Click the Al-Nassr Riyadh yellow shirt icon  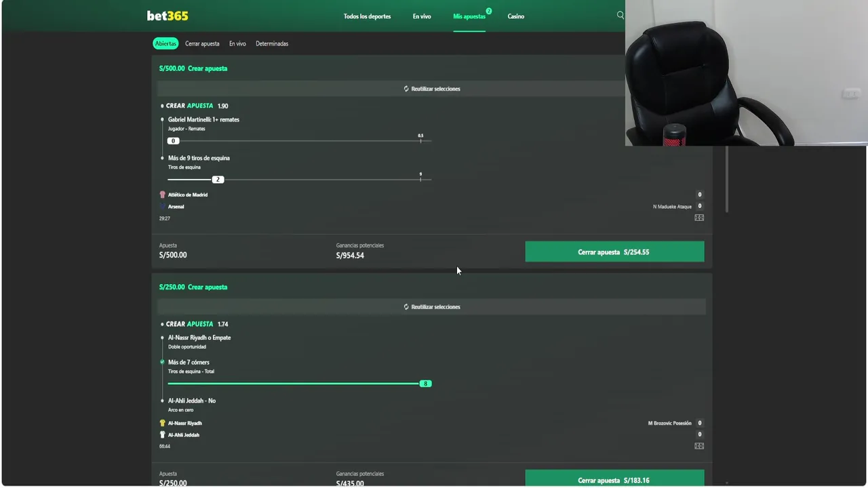tap(162, 423)
